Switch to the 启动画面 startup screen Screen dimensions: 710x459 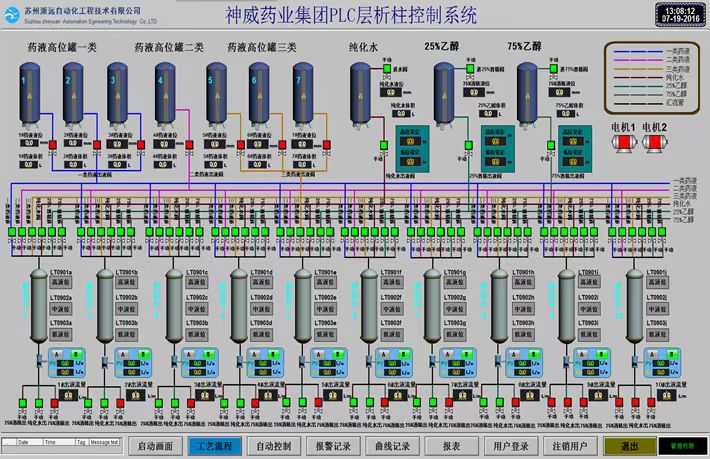(x=155, y=445)
